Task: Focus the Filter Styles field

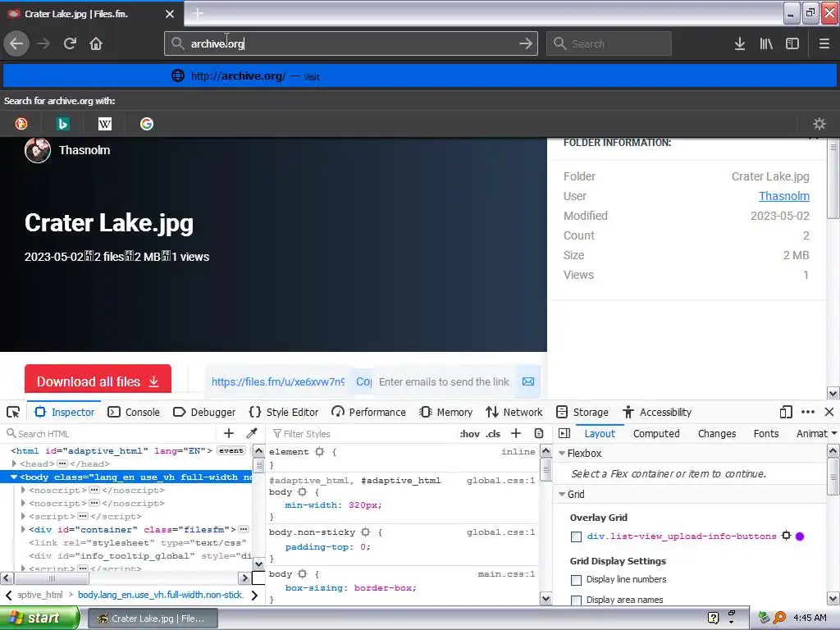Action: coord(363,433)
